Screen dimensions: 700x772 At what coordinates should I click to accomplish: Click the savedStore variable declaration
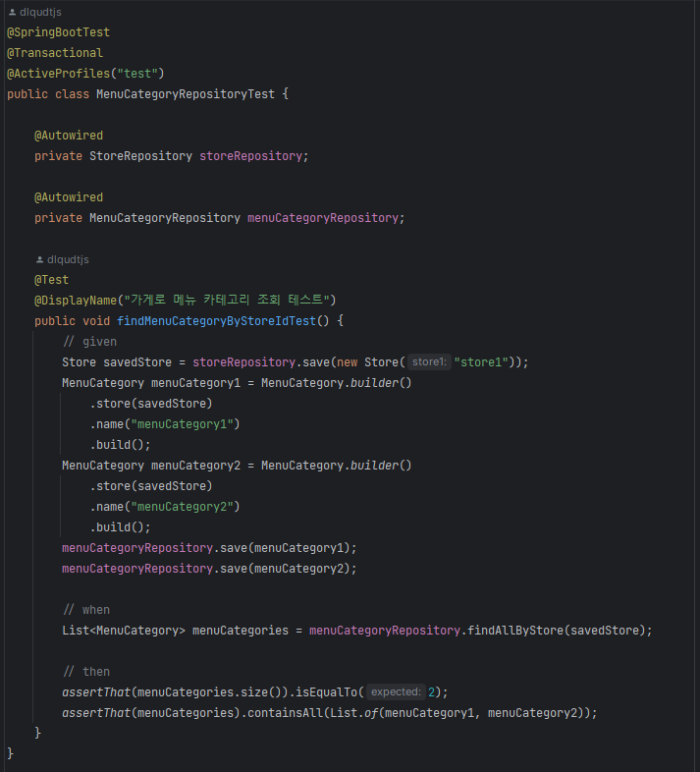[137, 362]
